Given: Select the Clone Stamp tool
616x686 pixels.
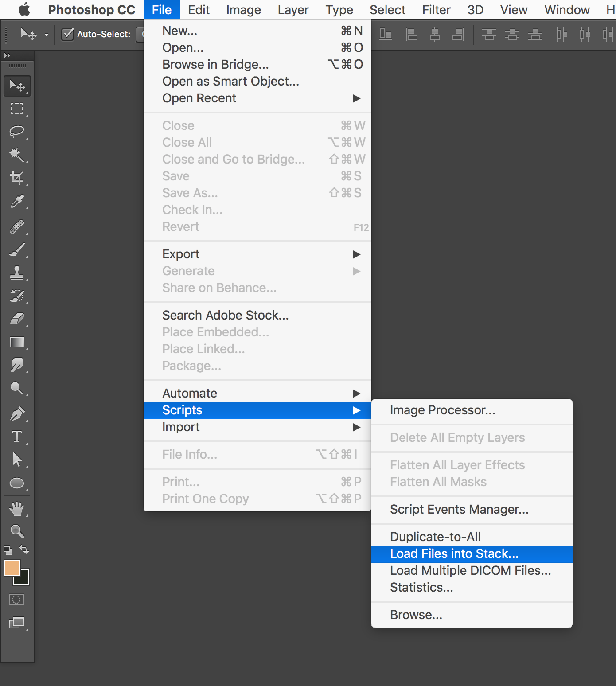Looking at the screenshot, I should [x=17, y=273].
